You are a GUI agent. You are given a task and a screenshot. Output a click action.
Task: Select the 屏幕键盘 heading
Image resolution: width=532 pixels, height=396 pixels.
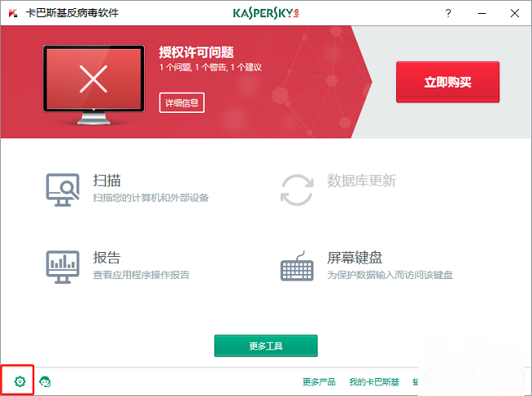coord(354,258)
